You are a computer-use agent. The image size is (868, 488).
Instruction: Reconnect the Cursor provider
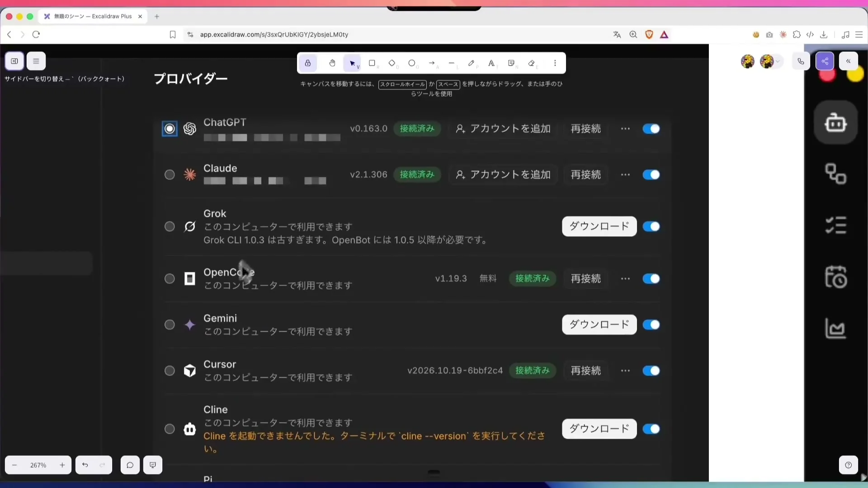click(586, 371)
